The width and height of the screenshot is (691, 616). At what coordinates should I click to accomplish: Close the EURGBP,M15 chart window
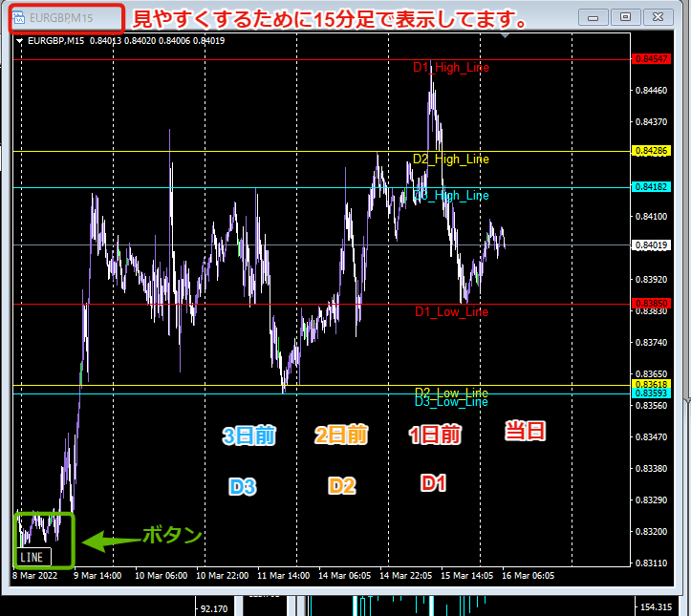658,17
